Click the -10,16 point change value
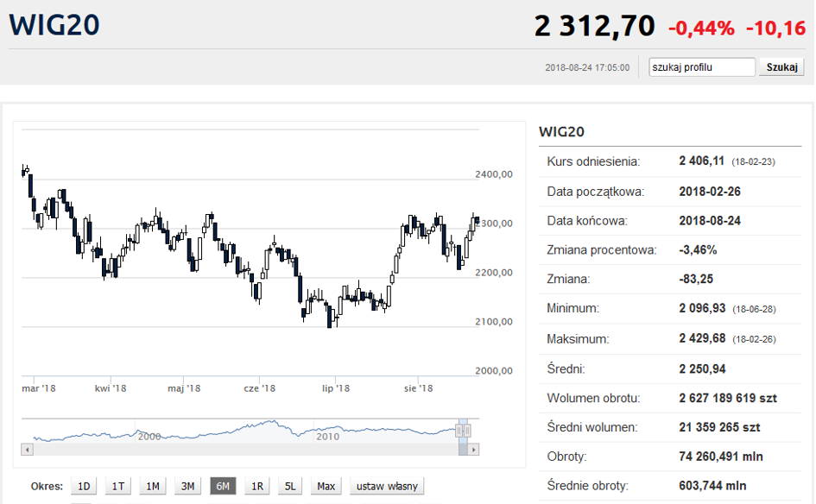The width and height of the screenshot is (816, 504). coord(776,28)
